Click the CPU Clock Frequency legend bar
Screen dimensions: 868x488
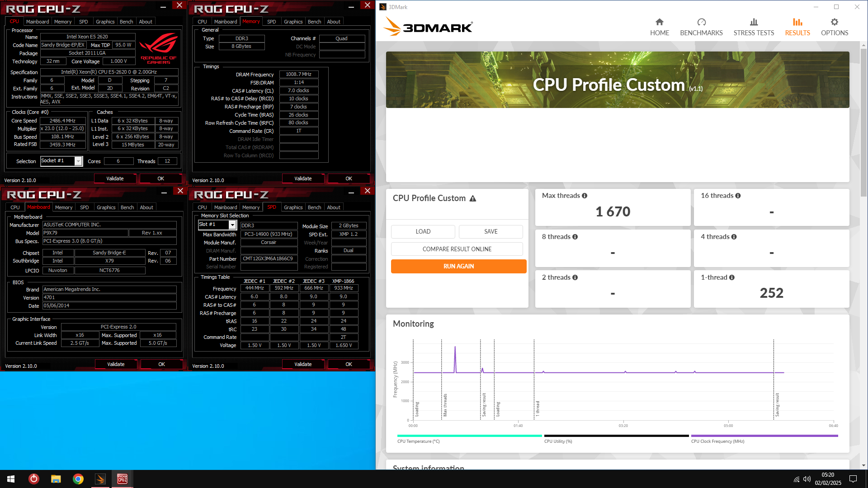pyautogui.click(x=764, y=436)
